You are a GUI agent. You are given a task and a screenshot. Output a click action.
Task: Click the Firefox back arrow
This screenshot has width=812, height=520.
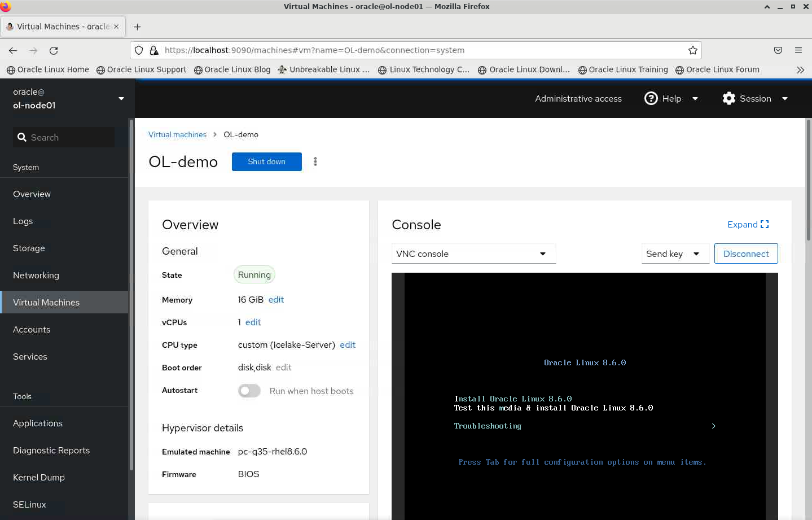click(x=13, y=50)
